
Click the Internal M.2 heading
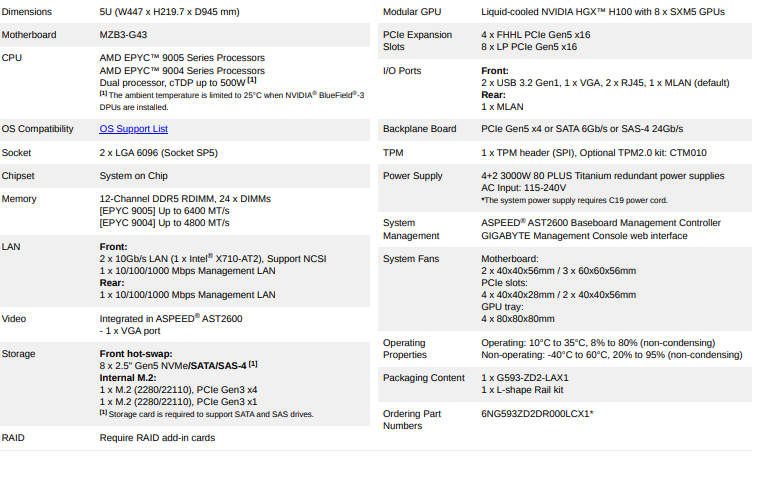click(128, 378)
